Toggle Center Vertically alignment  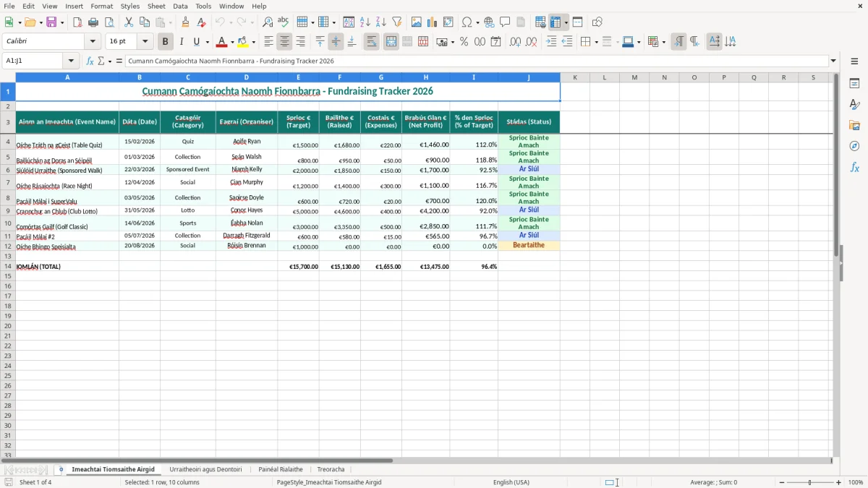[x=336, y=42]
